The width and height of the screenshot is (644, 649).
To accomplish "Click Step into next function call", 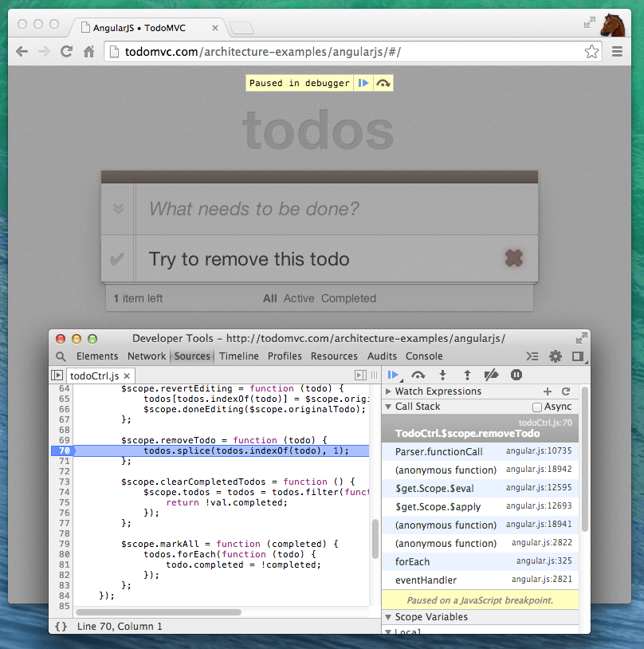I will pos(442,375).
